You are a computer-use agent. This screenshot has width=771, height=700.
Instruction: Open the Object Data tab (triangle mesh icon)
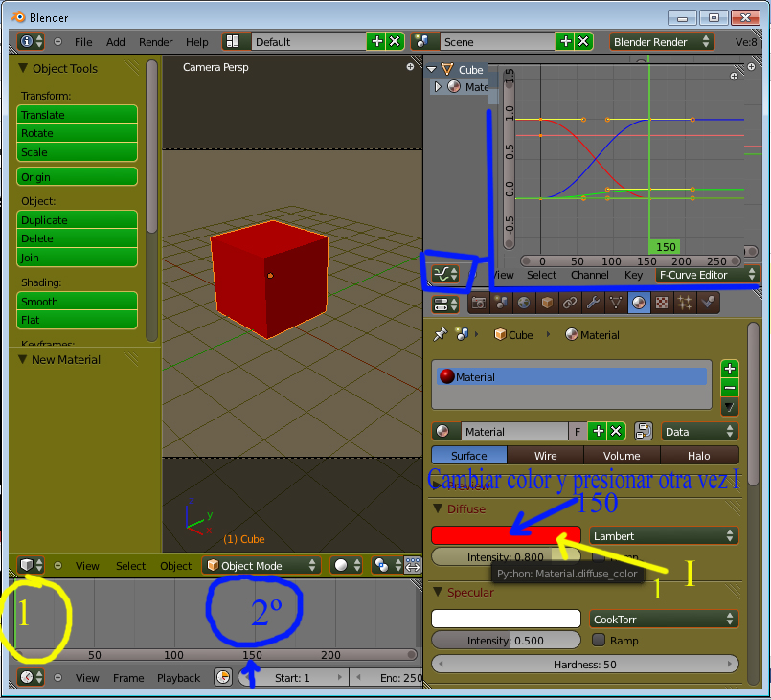coord(615,303)
